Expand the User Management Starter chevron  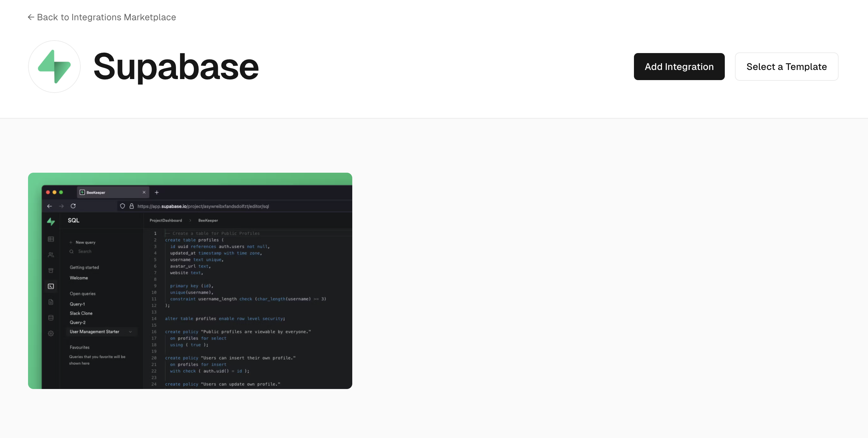(130, 332)
